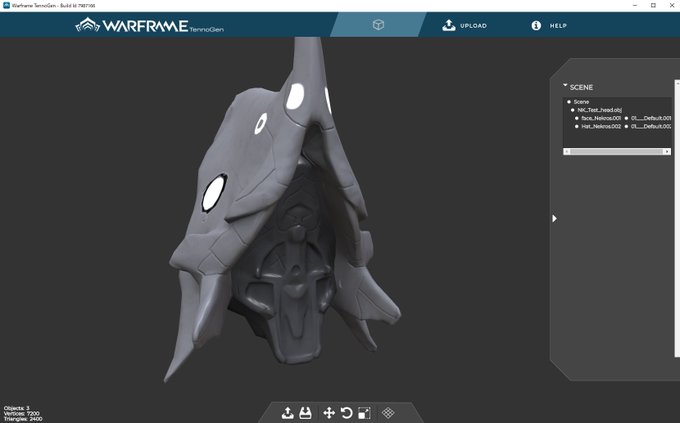Click the save/export icon in bottom toolbar
Image resolution: width=680 pixels, height=423 pixels.
305,413
